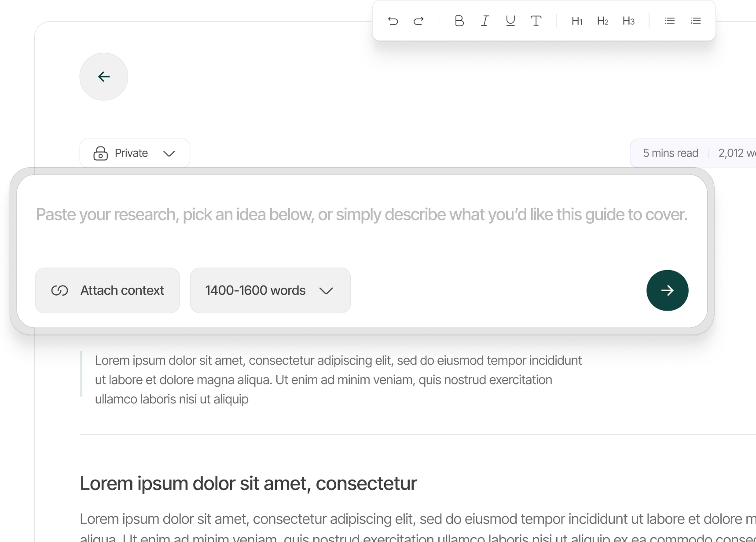The width and height of the screenshot is (756, 542).
Task: Click the link icon in Attach context
Action: click(59, 290)
